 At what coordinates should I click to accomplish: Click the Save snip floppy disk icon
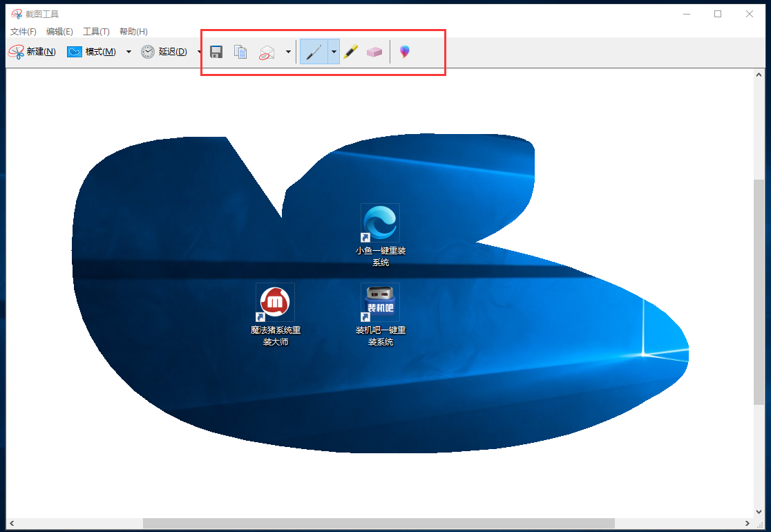coord(216,52)
